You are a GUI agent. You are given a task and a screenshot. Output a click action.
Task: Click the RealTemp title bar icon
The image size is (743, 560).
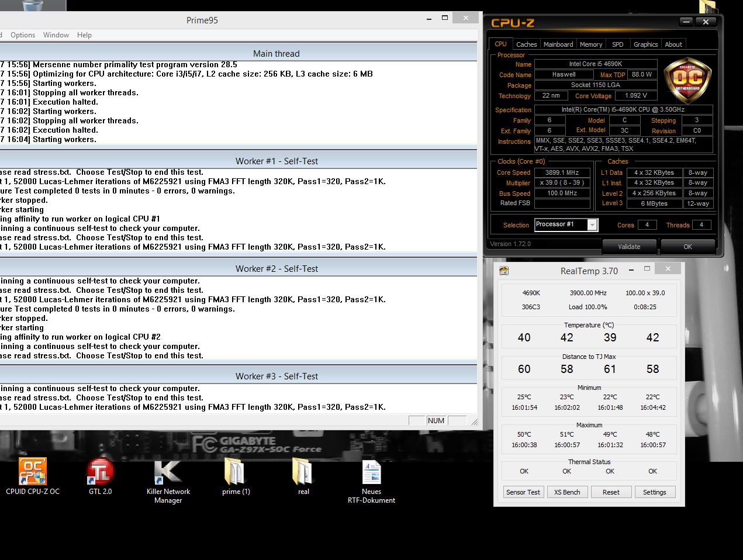(x=504, y=271)
